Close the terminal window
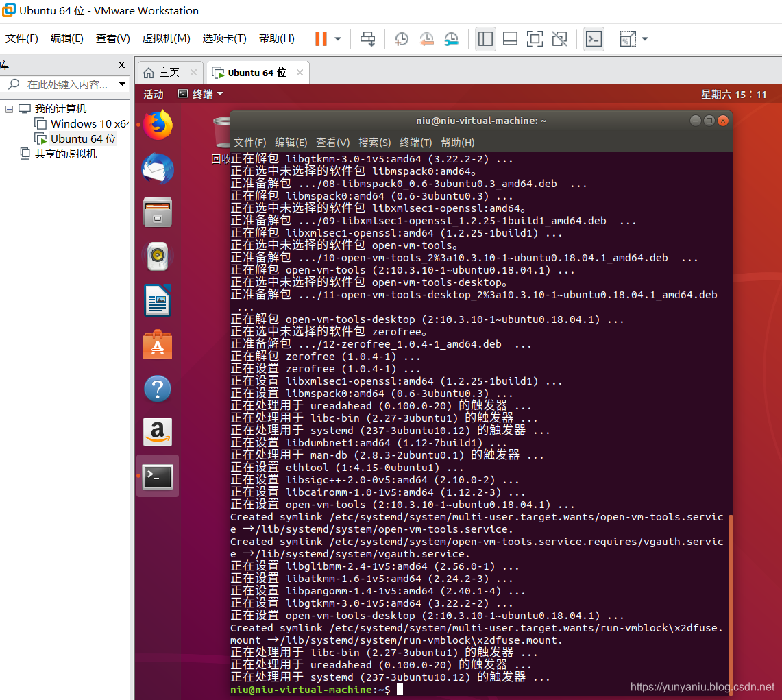Viewport: 782px width, 700px height. point(722,121)
